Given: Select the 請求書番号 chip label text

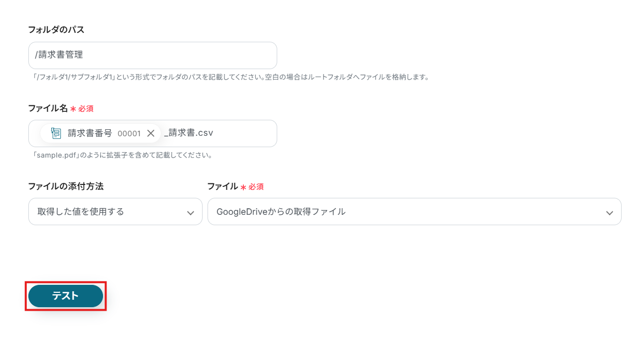Looking at the screenshot, I should pyautogui.click(x=90, y=133).
